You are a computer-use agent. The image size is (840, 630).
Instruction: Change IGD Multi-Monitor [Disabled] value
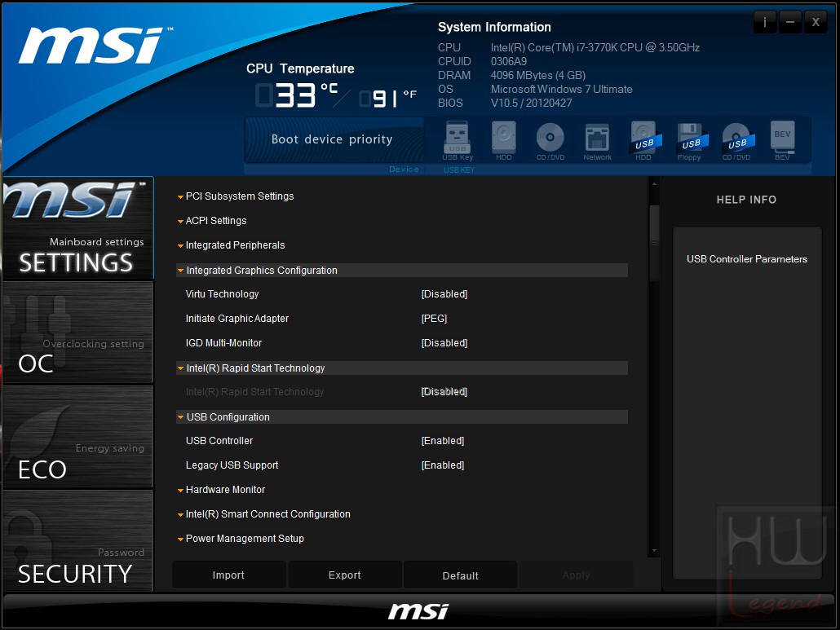click(444, 343)
